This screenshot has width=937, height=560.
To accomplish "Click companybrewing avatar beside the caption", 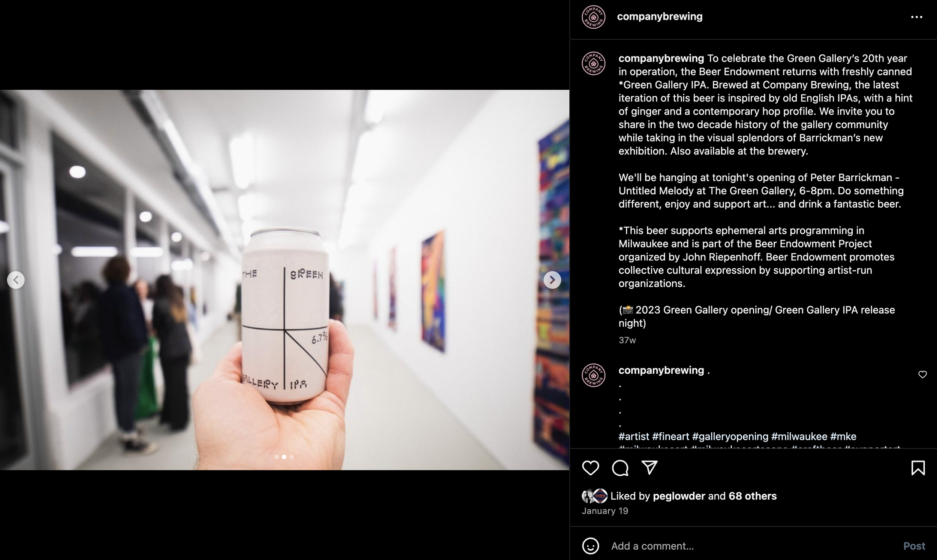I will coord(593,63).
